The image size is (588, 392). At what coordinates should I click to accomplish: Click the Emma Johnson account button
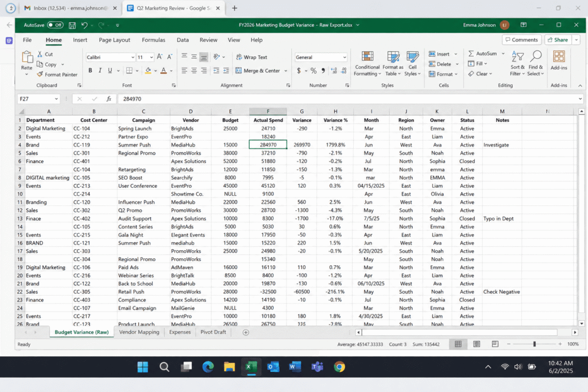tap(486, 25)
